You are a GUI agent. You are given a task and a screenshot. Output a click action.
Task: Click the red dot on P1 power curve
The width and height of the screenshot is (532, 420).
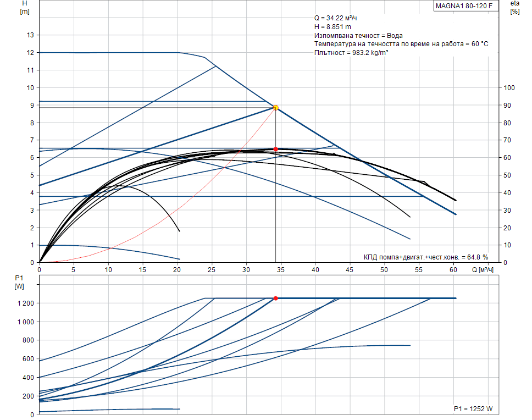[276, 298]
